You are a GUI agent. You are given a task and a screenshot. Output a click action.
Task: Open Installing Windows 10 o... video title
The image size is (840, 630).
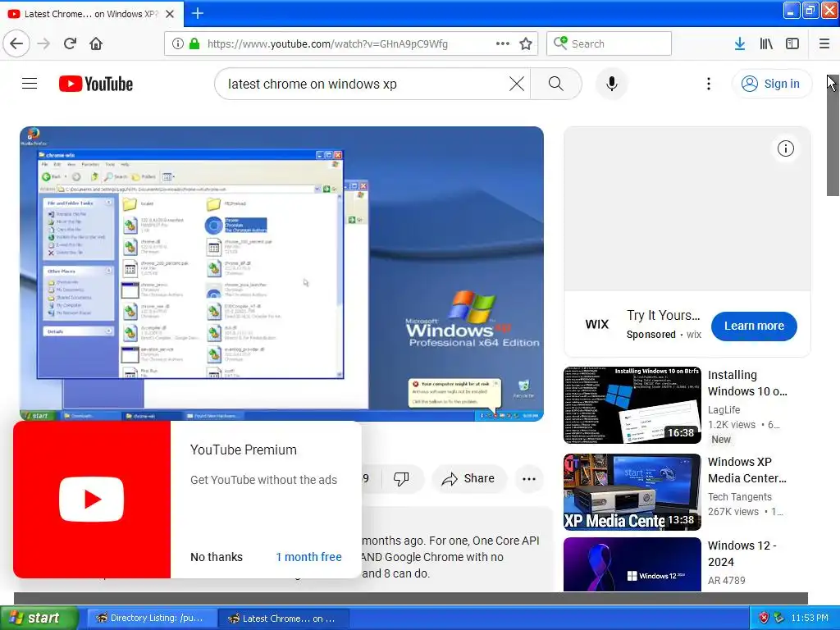point(747,383)
